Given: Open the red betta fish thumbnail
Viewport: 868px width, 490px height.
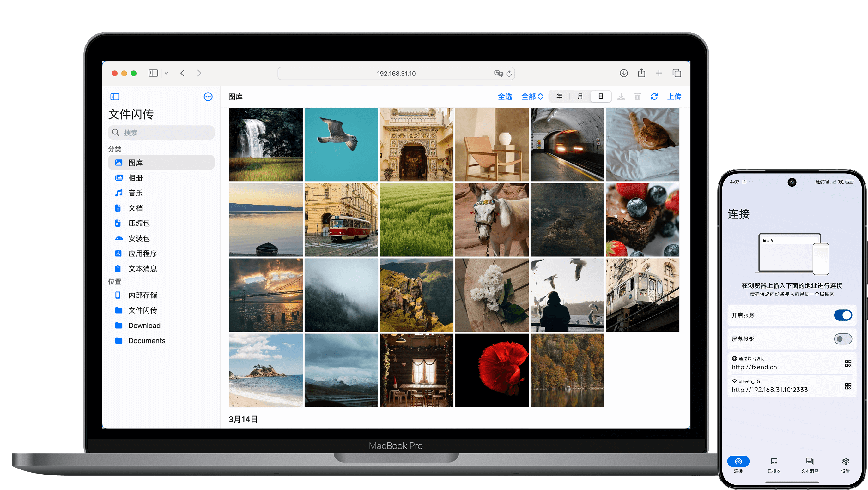Looking at the screenshot, I should point(492,370).
